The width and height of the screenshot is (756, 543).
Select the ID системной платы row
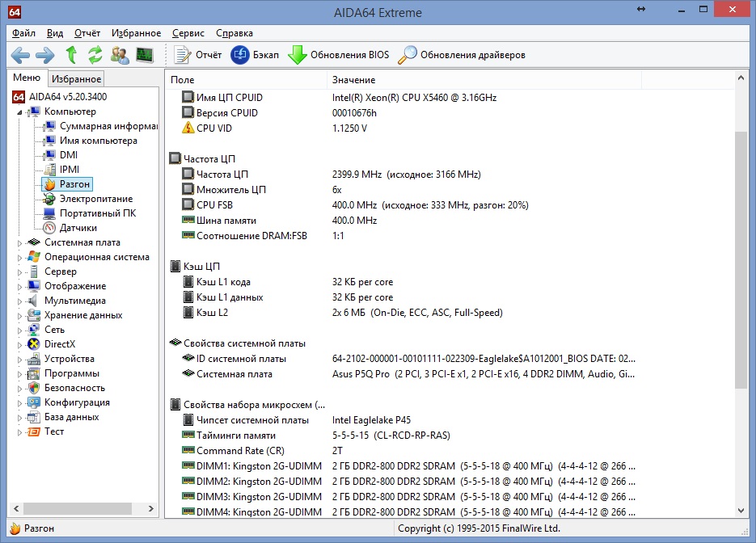(x=410, y=359)
